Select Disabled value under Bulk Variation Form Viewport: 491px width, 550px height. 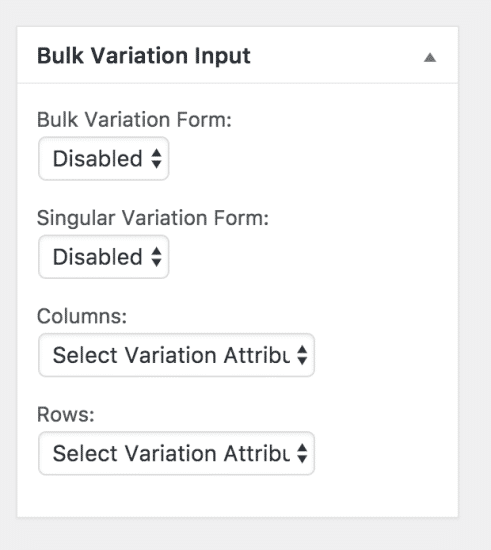click(97, 159)
